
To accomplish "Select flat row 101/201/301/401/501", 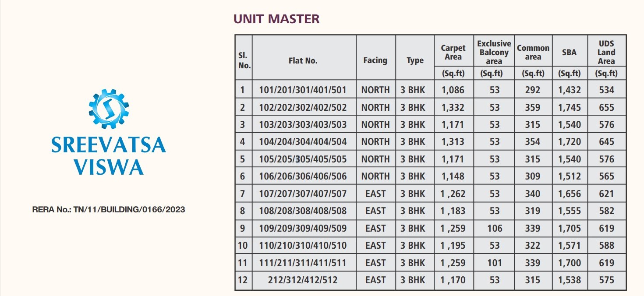I will [431, 90].
